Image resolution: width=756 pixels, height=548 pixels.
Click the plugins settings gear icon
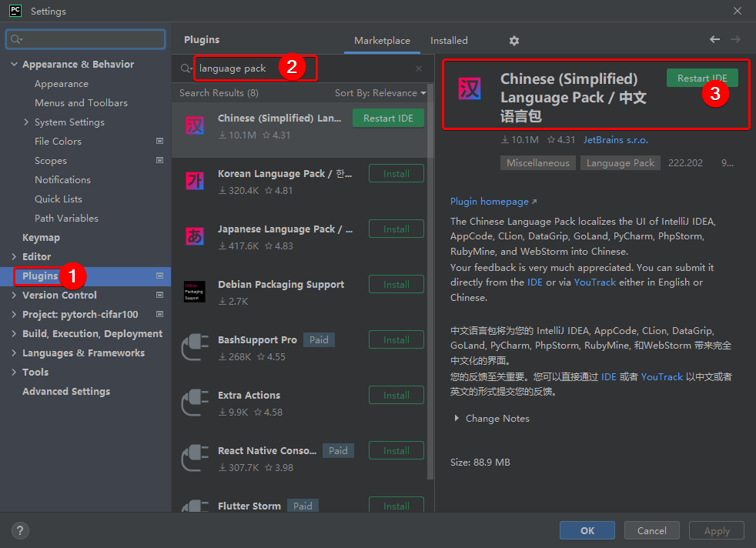click(x=514, y=41)
